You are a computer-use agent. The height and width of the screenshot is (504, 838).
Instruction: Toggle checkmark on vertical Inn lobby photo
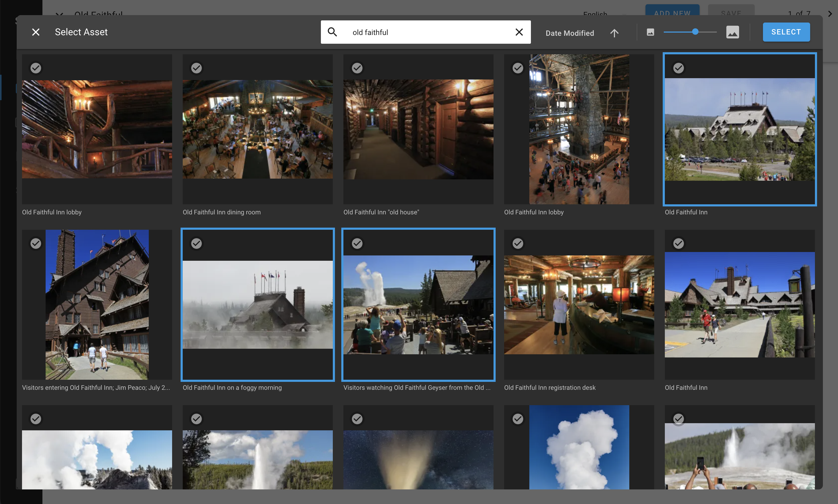click(x=518, y=68)
